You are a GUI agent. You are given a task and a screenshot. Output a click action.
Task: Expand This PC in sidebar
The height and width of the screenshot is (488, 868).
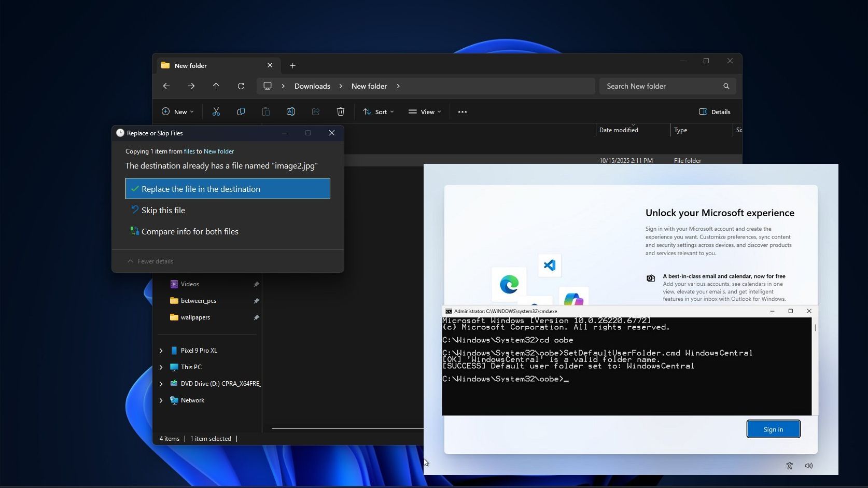161,367
